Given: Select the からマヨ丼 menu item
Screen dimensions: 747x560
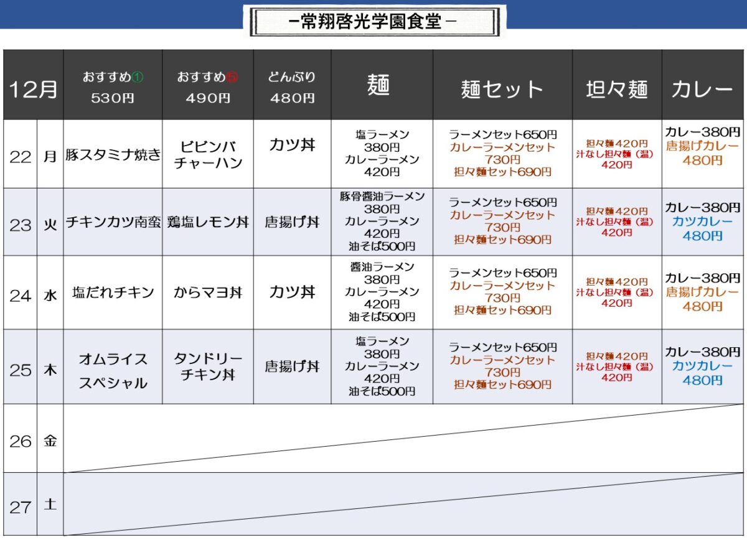Looking at the screenshot, I should pyautogui.click(x=207, y=292).
